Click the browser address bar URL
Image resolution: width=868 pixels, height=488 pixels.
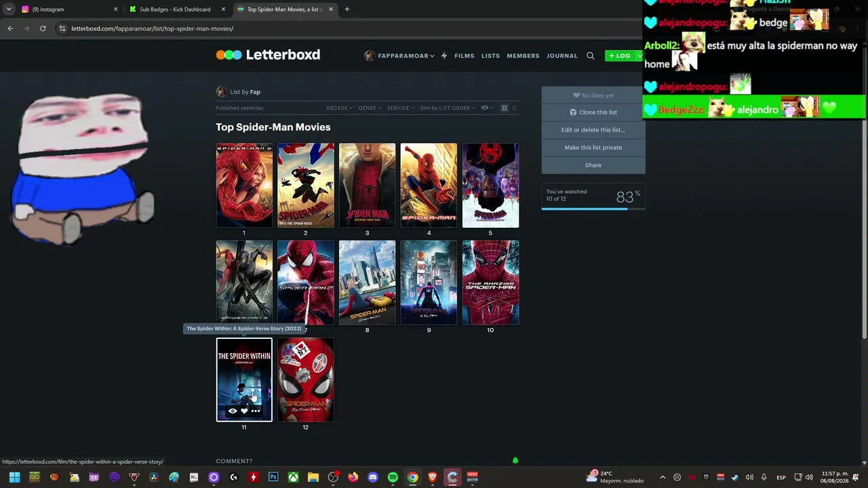153,28
